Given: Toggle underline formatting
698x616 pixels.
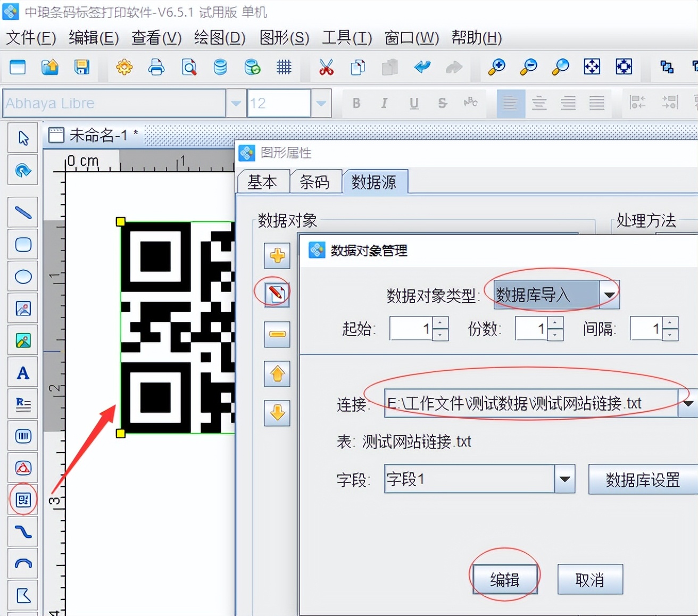Looking at the screenshot, I should point(414,103).
